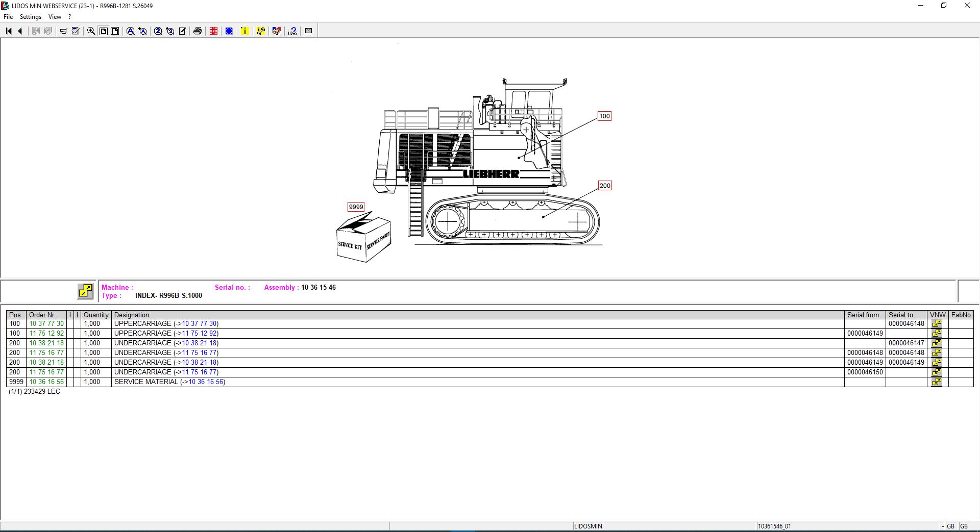Toggle the single page view icon

tap(103, 31)
